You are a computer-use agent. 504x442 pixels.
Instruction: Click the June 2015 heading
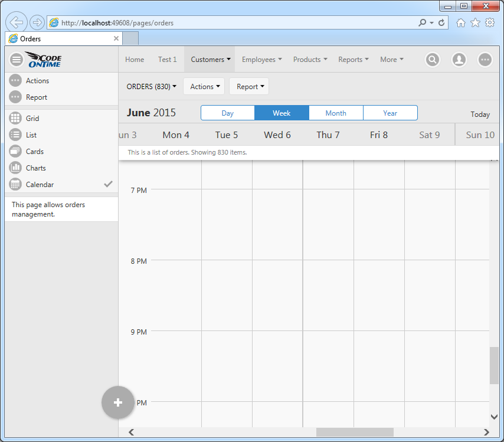coord(151,113)
